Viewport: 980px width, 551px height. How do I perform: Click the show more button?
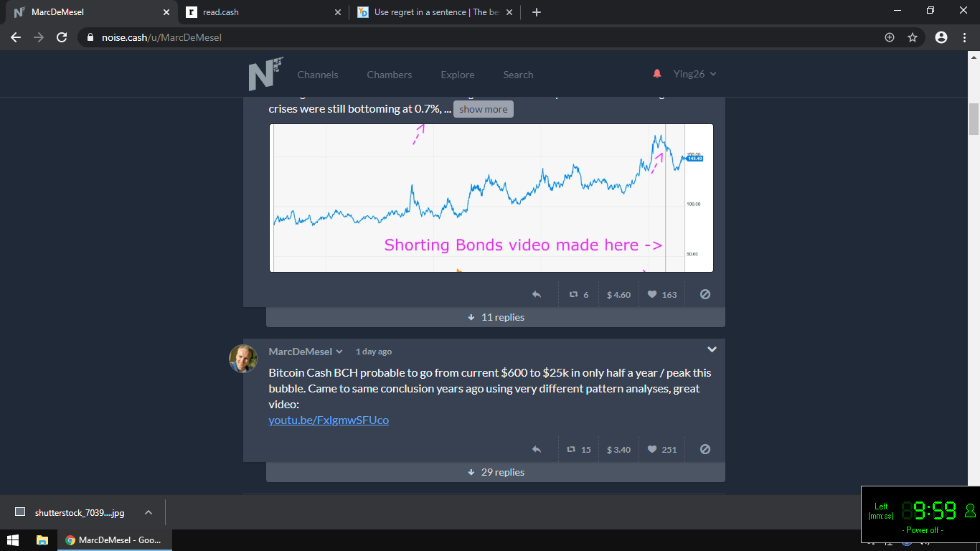pos(484,109)
